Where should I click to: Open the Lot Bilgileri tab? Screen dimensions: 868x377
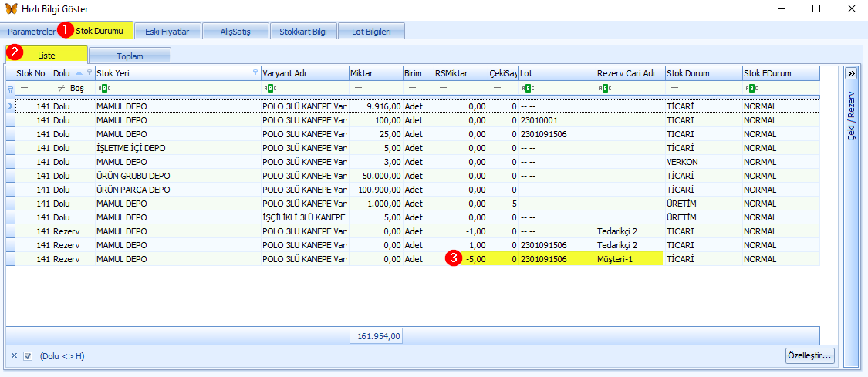coord(371,32)
